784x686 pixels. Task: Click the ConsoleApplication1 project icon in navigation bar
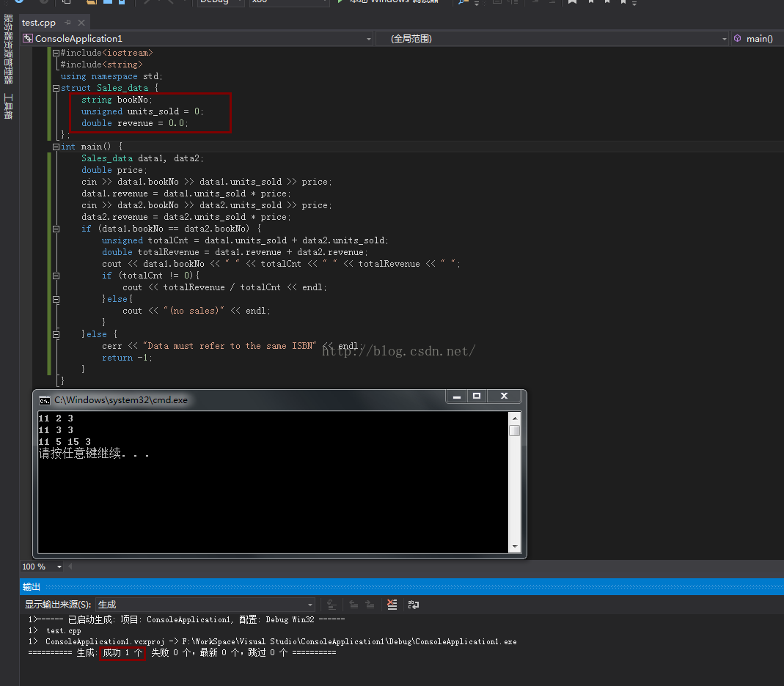click(28, 38)
